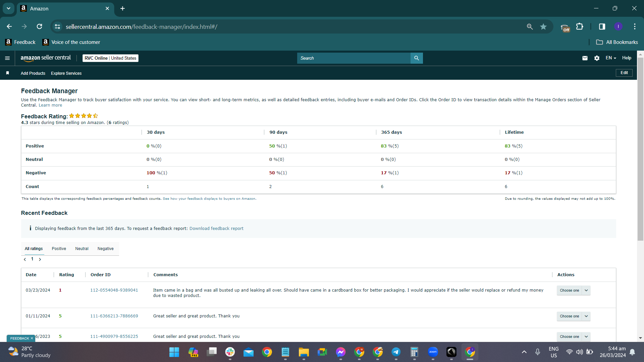The image size is (644, 362).
Task: Click page number 1 in feedback pagination
Action: 32,259
